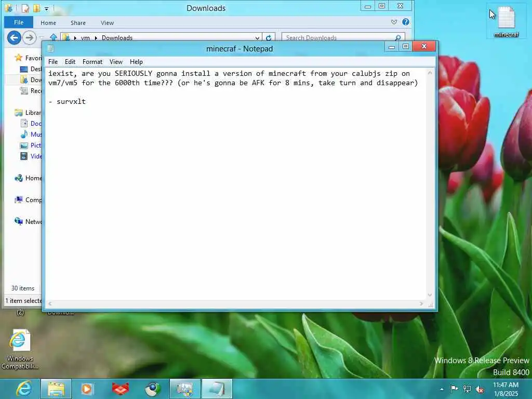Select Homegroup in navigation pane
This screenshot has height=399, width=532.
[x=29, y=178]
